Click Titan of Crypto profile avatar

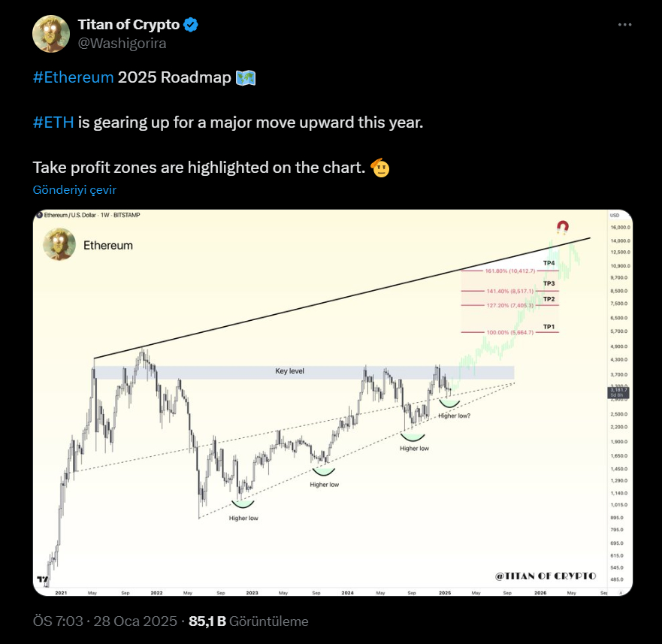(51, 33)
